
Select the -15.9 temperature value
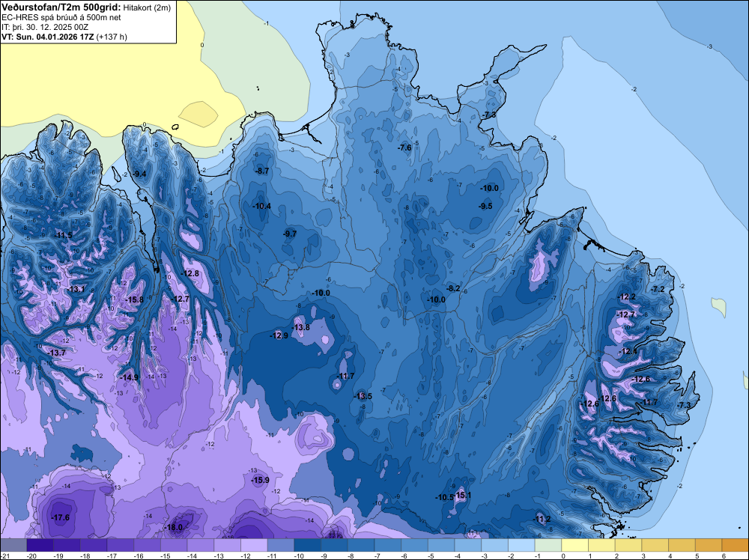261,481
